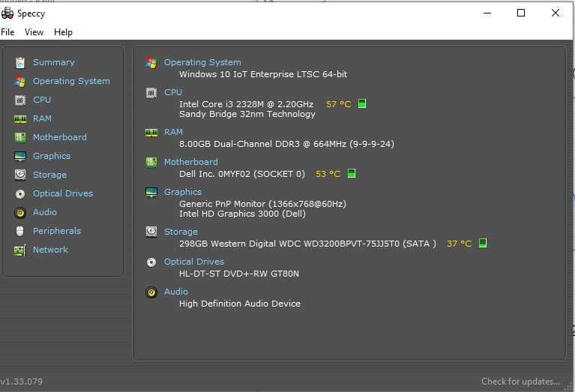Show RAM details from sidebar
Viewport: 575px width, 392px height.
pyautogui.click(x=42, y=118)
